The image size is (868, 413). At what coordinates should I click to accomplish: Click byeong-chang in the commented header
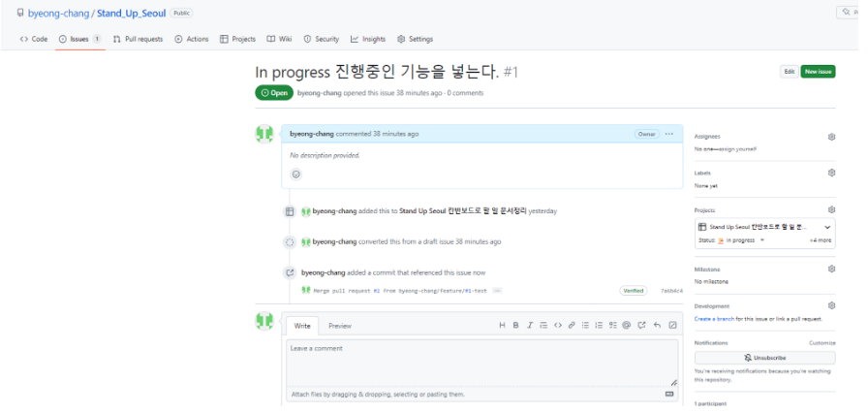coord(312,134)
